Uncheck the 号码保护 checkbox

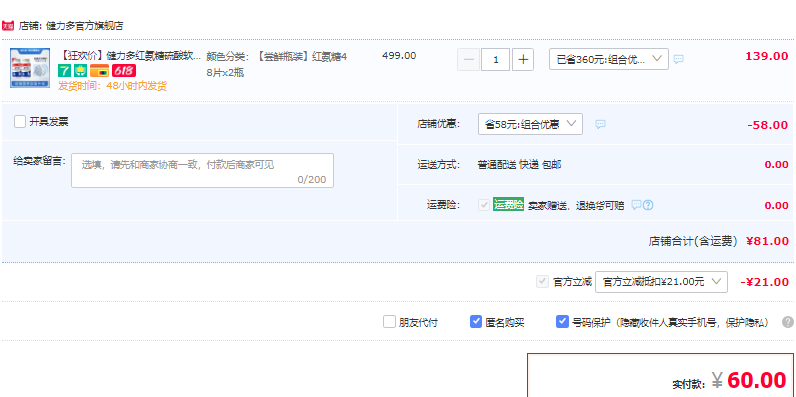(x=562, y=322)
